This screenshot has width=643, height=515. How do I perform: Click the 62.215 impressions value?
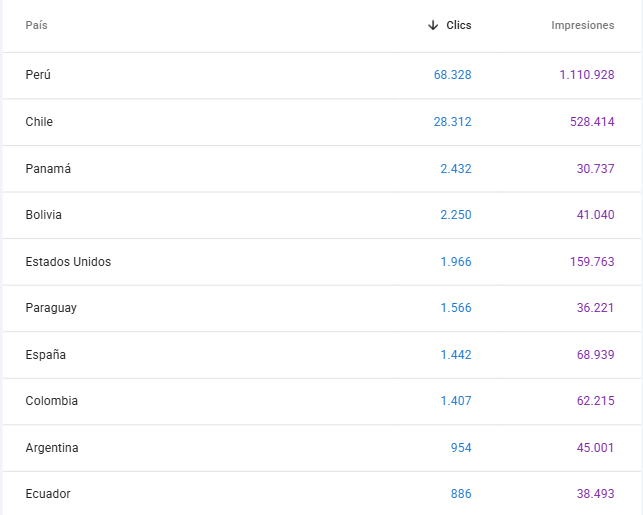[x=595, y=401]
